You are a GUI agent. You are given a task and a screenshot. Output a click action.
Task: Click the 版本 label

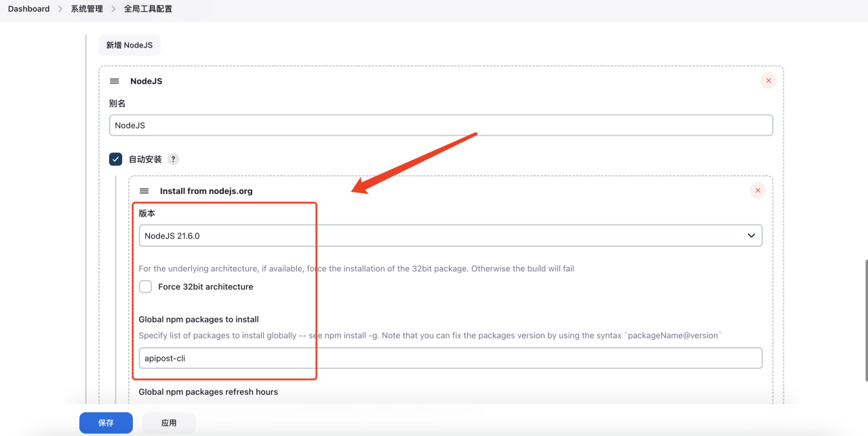pyautogui.click(x=147, y=213)
